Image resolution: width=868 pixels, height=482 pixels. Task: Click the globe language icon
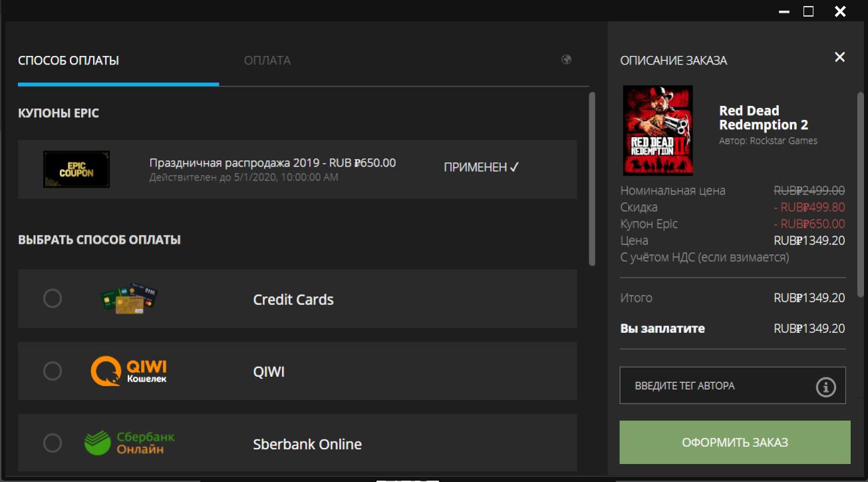pos(567,59)
